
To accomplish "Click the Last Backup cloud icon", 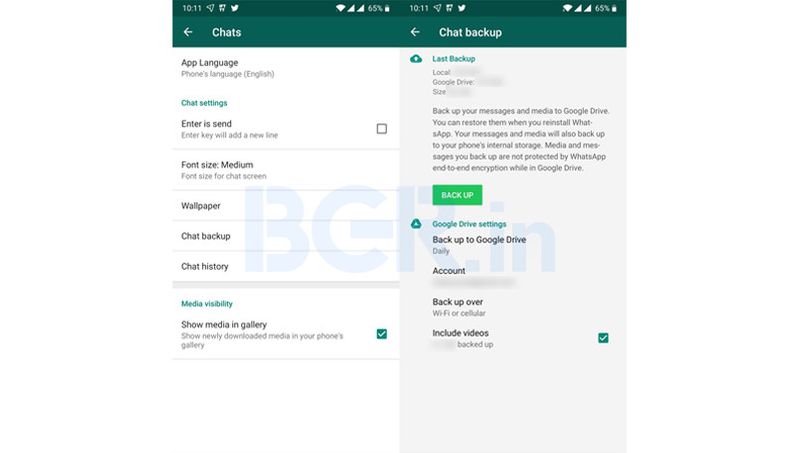I will point(416,59).
